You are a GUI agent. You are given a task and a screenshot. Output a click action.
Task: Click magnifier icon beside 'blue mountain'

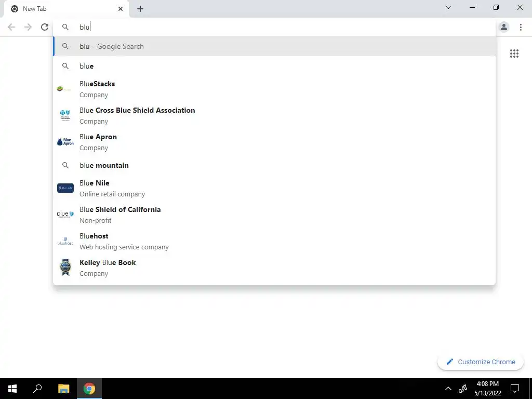coord(65,165)
